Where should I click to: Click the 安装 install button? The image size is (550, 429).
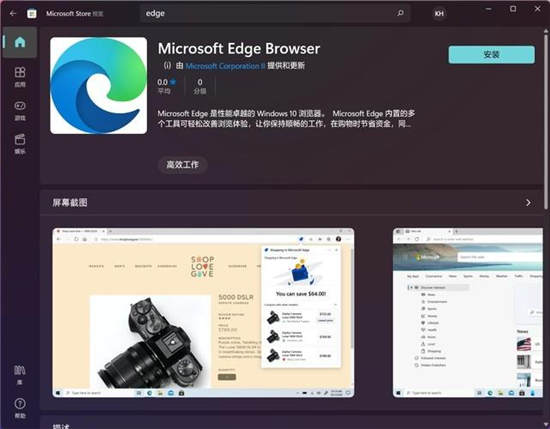tap(491, 54)
